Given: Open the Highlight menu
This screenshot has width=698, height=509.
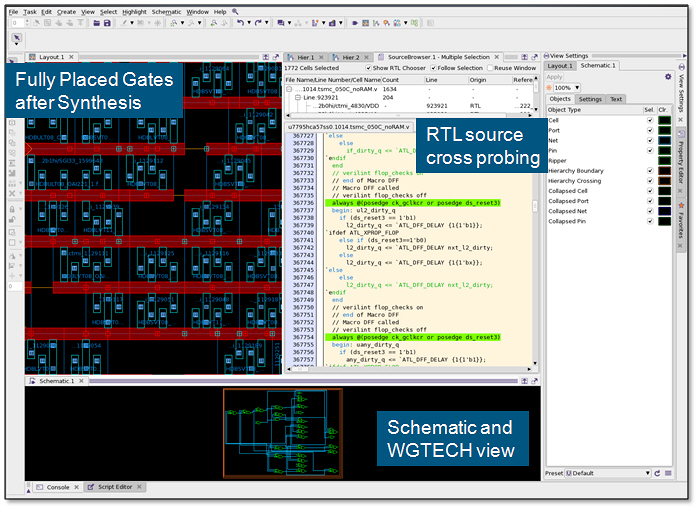Looking at the screenshot, I should point(134,12).
